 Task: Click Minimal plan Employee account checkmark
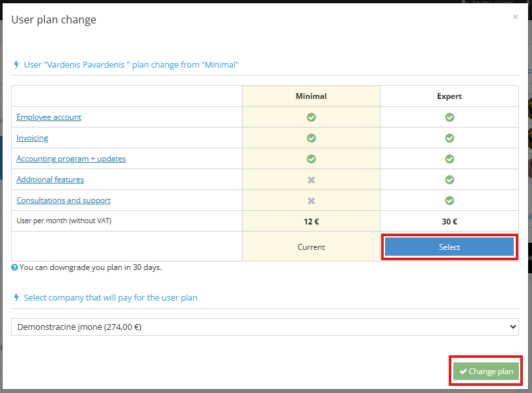311,117
